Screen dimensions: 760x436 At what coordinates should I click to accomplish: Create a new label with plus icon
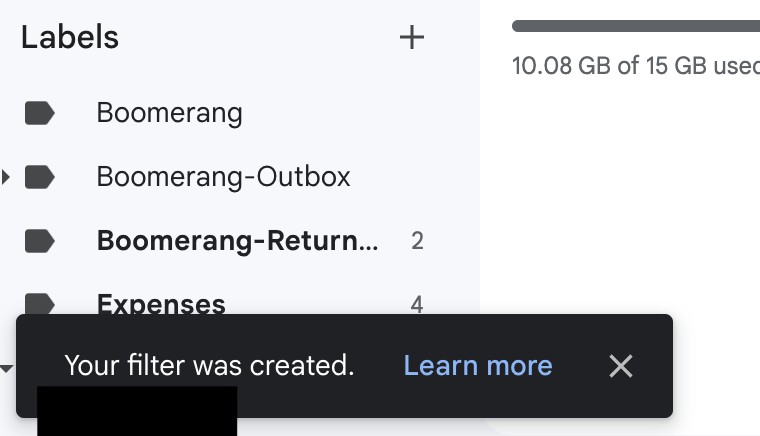(x=412, y=38)
